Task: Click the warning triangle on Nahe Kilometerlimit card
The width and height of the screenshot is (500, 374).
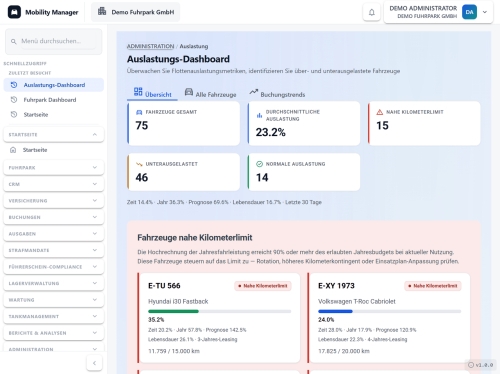Action: coord(379,112)
